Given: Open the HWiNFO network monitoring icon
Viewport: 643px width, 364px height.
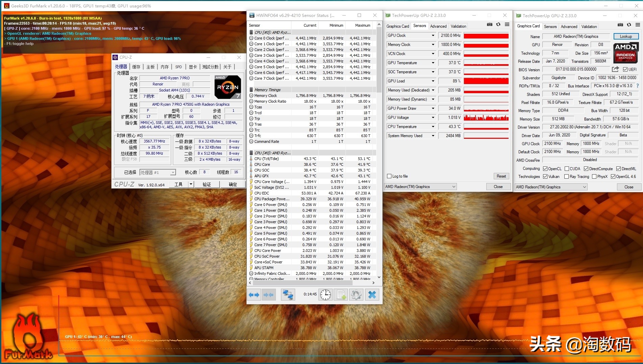Looking at the screenshot, I should point(288,295).
